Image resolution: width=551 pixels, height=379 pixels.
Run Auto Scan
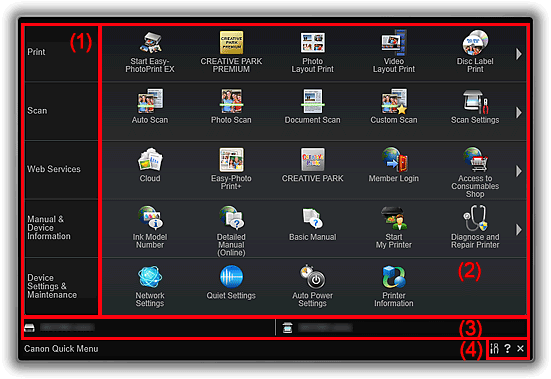[x=150, y=107]
